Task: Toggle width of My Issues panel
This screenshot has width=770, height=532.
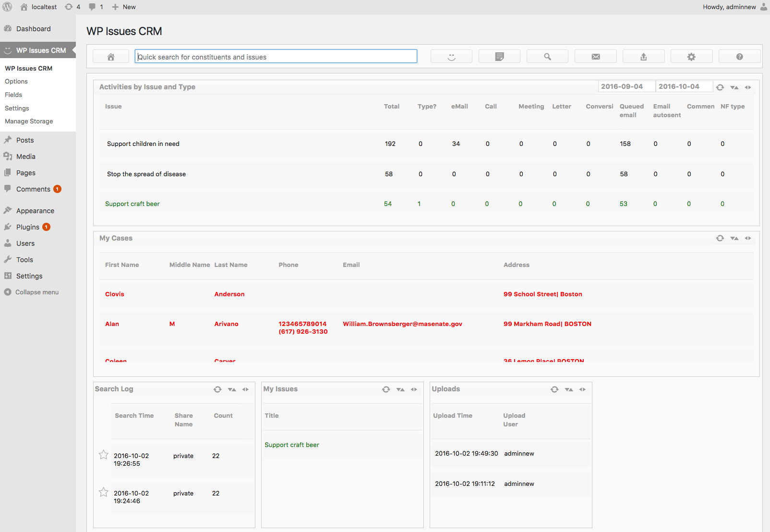Action: [x=414, y=389]
